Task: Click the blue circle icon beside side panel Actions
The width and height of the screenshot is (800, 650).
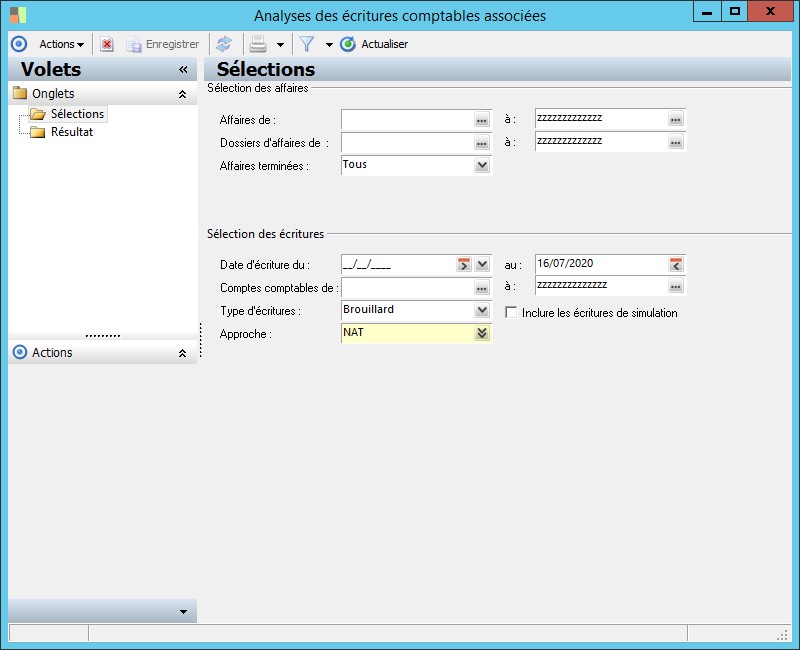Action: tap(20, 352)
